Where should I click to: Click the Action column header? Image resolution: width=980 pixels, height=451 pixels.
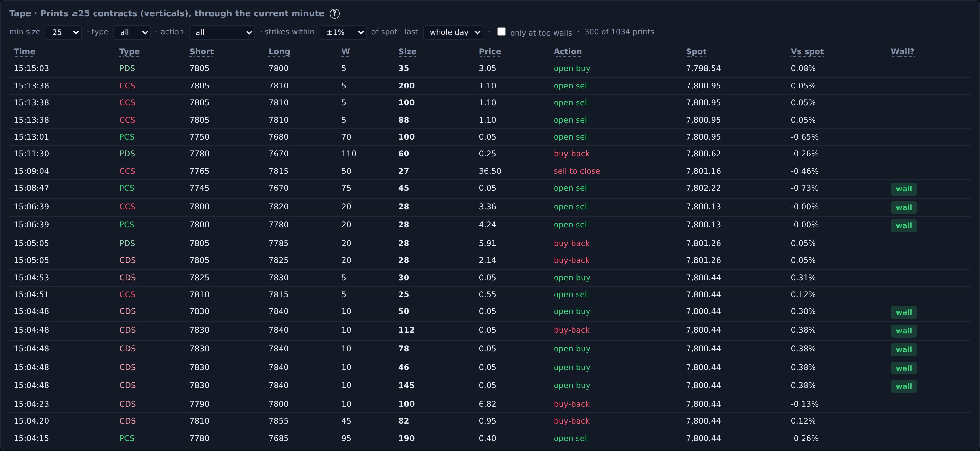point(568,52)
